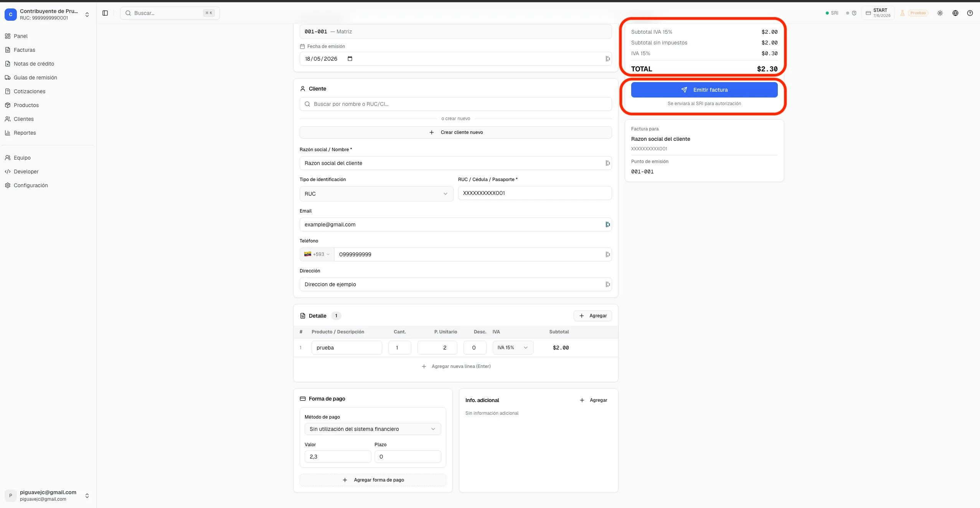Click Agregar forma de pago button
Image resolution: width=980 pixels, height=508 pixels.
coord(373,480)
